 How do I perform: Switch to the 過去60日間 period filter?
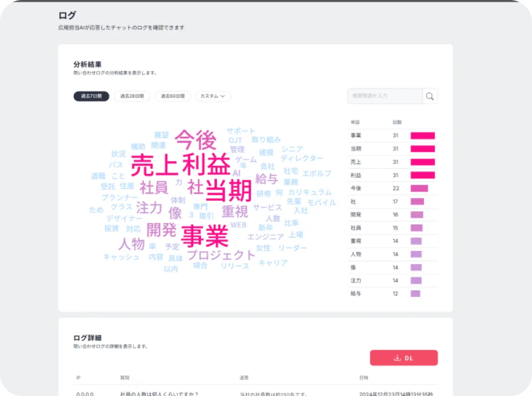pos(173,96)
